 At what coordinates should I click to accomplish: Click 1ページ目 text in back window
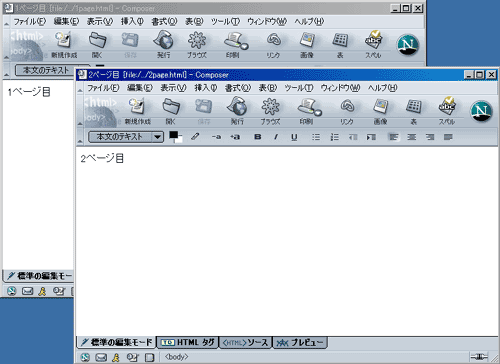coord(29,92)
